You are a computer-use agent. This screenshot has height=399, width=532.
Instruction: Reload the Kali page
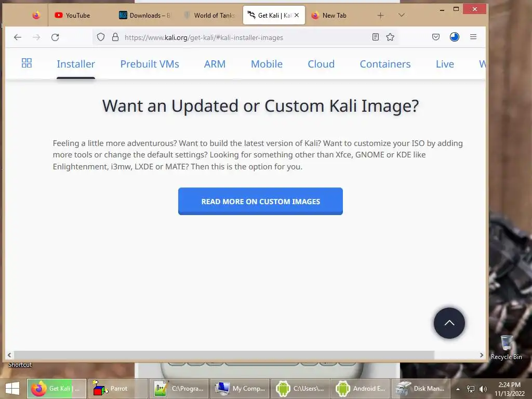pos(55,37)
